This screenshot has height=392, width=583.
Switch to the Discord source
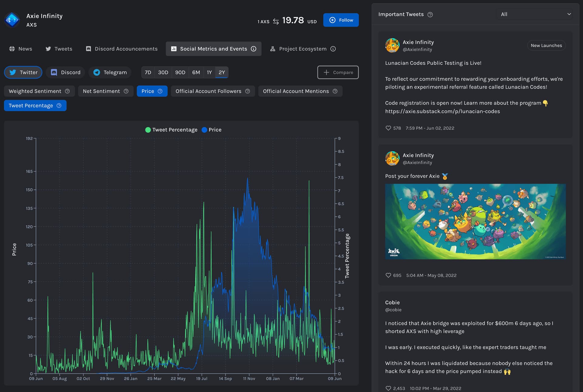[66, 72]
